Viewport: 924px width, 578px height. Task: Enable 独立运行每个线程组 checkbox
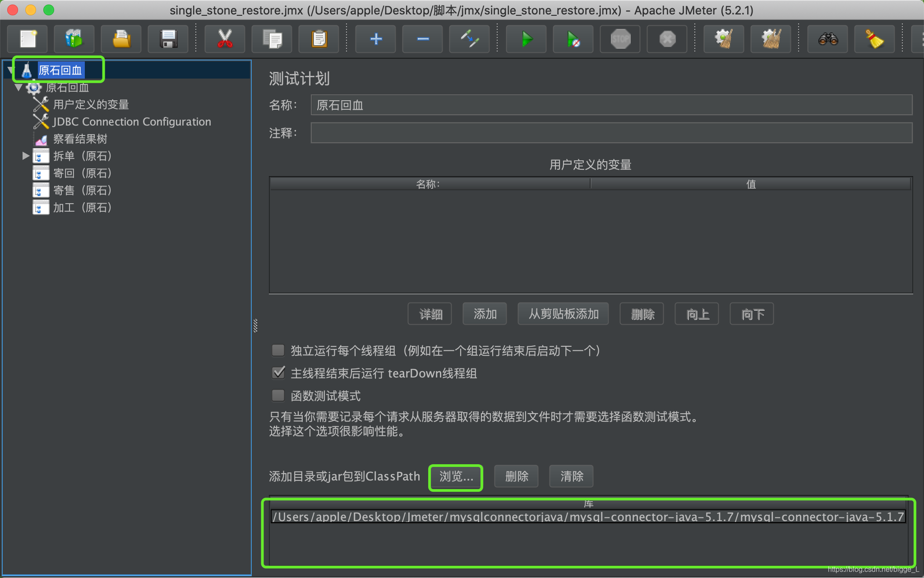click(278, 350)
